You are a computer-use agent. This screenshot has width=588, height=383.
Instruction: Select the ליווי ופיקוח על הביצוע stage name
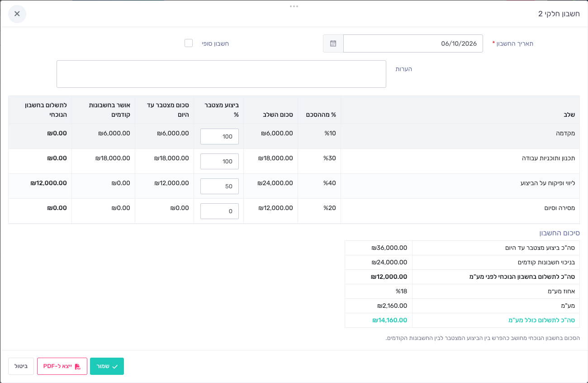click(548, 183)
